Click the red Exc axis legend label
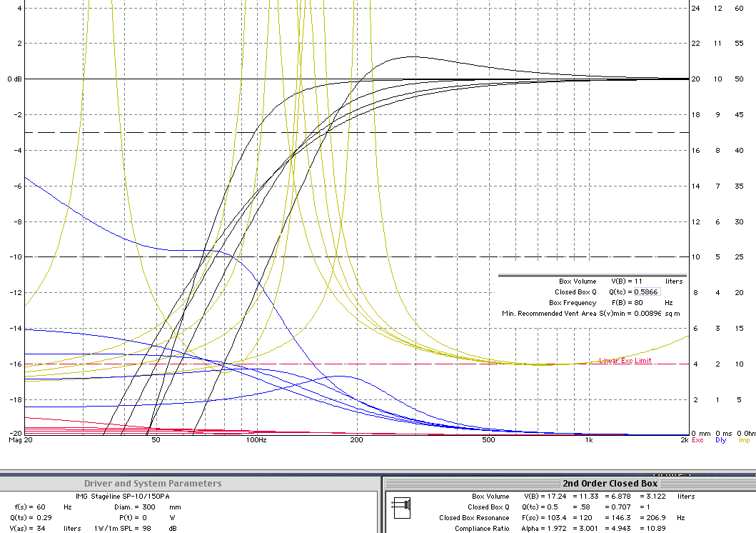This screenshot has height=533, width=756. (697, 440)
